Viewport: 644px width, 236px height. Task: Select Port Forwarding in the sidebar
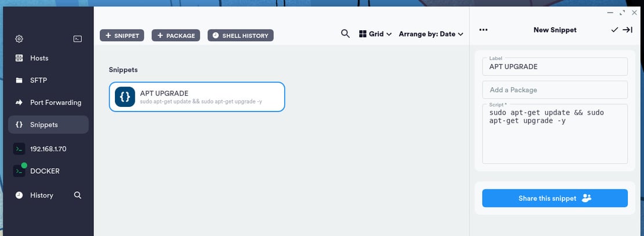click(x=55, y=102)
